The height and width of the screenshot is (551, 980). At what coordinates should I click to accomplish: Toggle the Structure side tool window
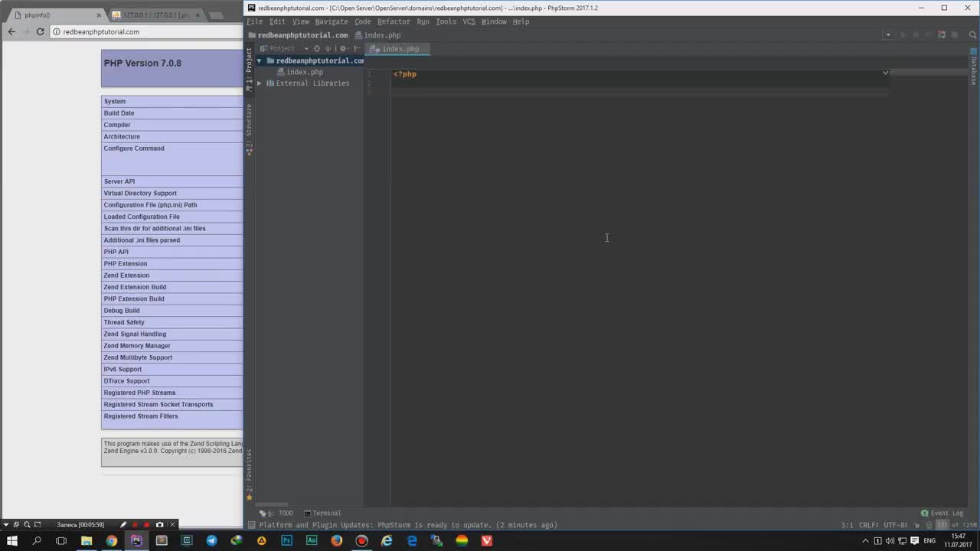coord(249,130)
